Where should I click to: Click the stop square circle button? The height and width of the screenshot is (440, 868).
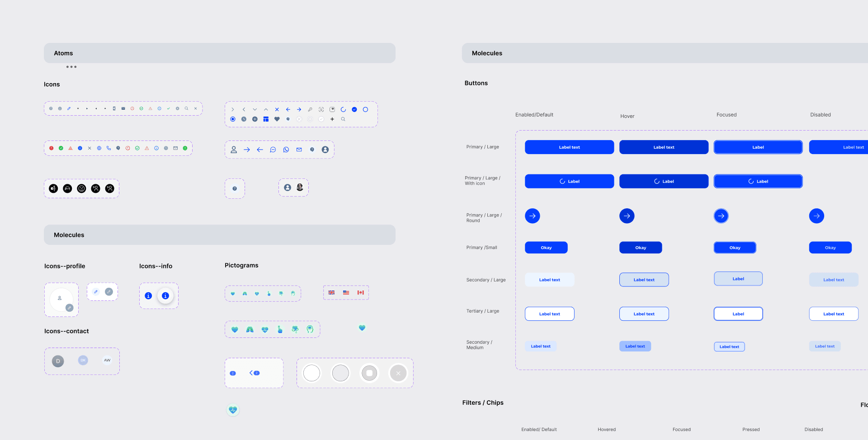point(369,373)
